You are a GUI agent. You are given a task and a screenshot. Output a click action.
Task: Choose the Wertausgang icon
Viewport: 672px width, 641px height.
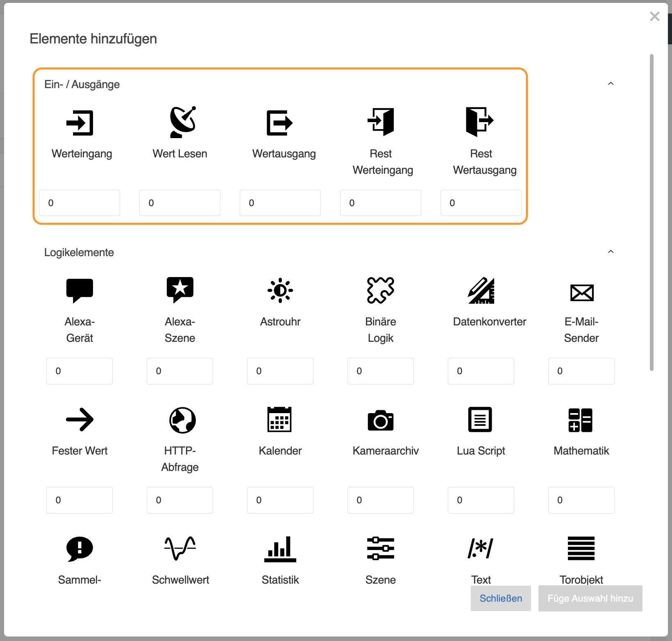click(x=280, y=123)
